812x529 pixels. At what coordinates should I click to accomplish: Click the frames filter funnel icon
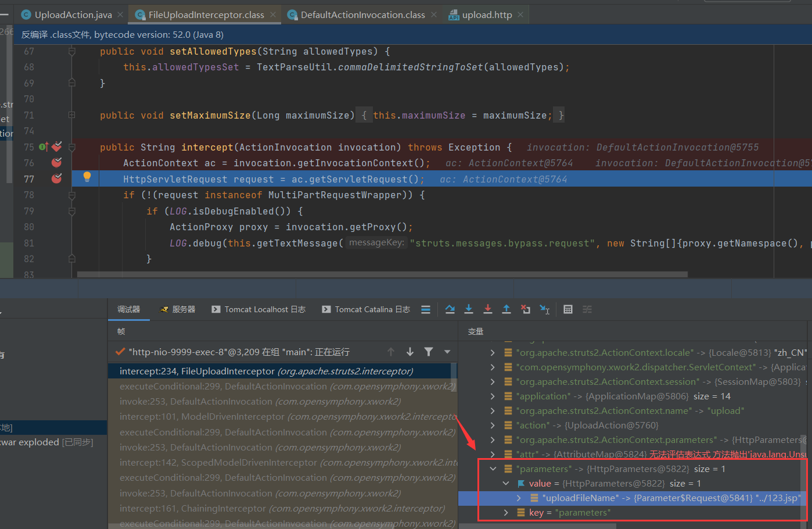coord(429,352)
